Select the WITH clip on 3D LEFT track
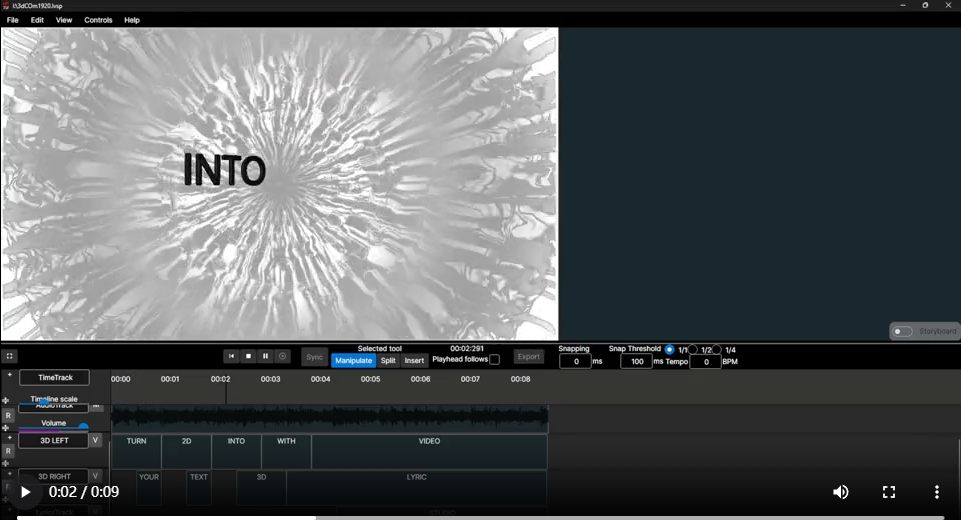Viewport: 961px width, 520px height. point(286,451)
